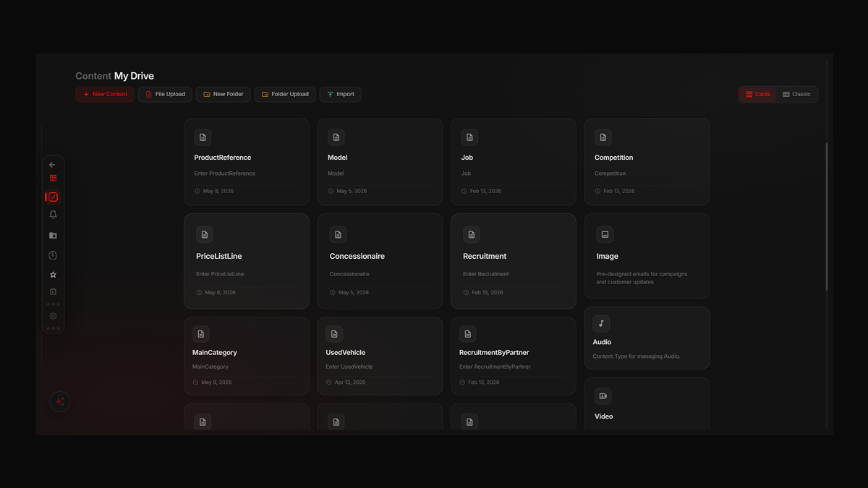Open the RecruitmentByPartner card title

[494, 353]
